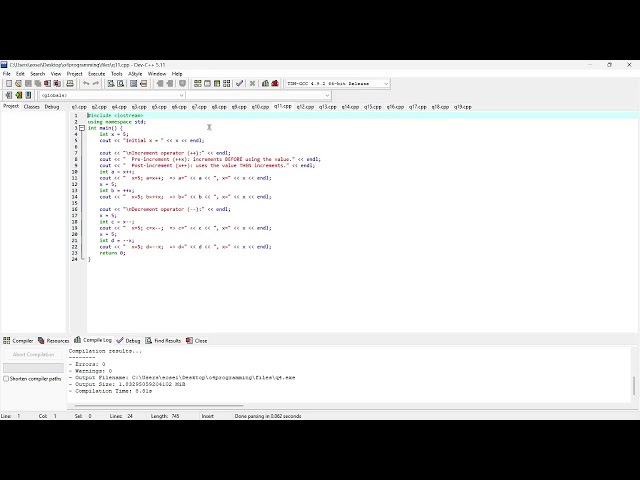
Task: Open the Edit menu
Action: [x=20, y=74]
